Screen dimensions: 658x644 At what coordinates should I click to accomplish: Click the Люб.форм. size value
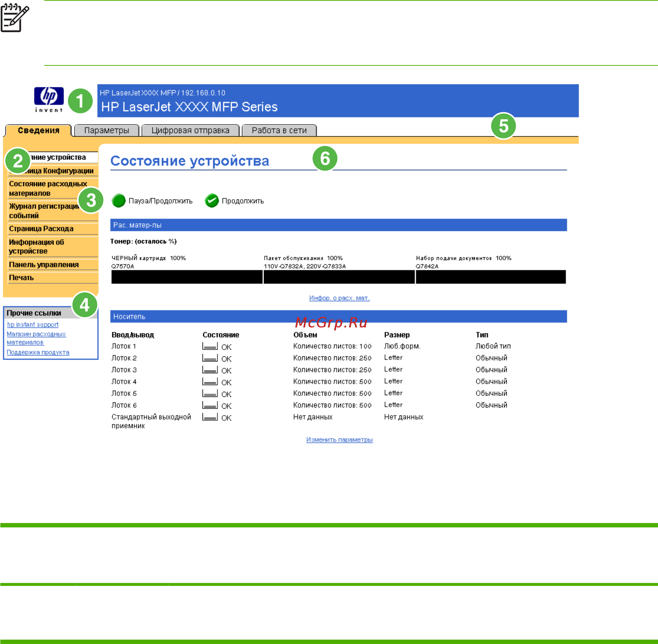pos(402,346)
